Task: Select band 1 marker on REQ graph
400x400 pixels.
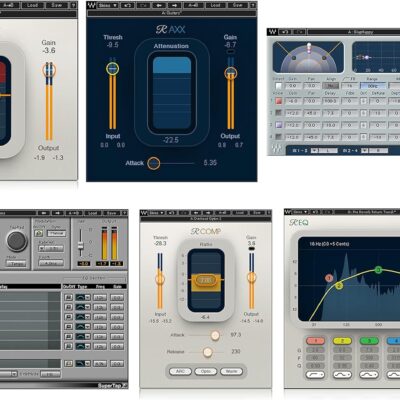Action: click(329, 278)
